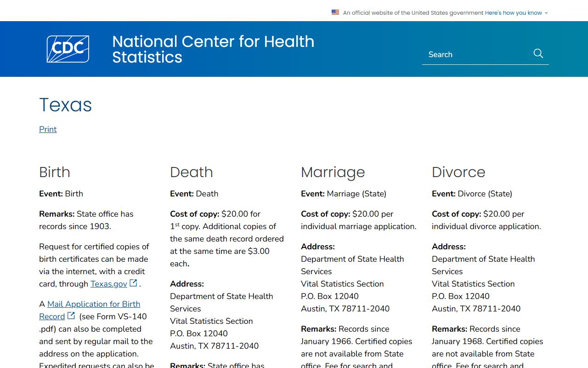The height and width of the screenshot is (368, 588).
Task: Click the external link icon beside Texas.gov
Action: (133, 283)
